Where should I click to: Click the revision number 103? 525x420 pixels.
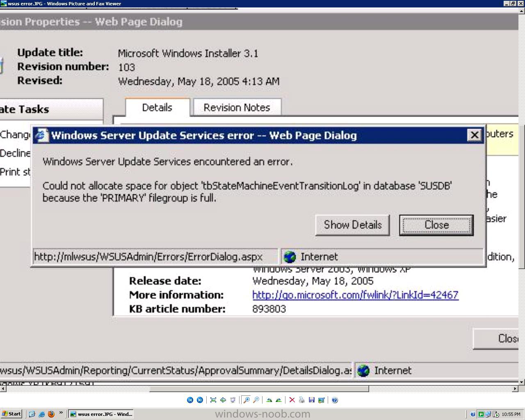pos(127,67)
